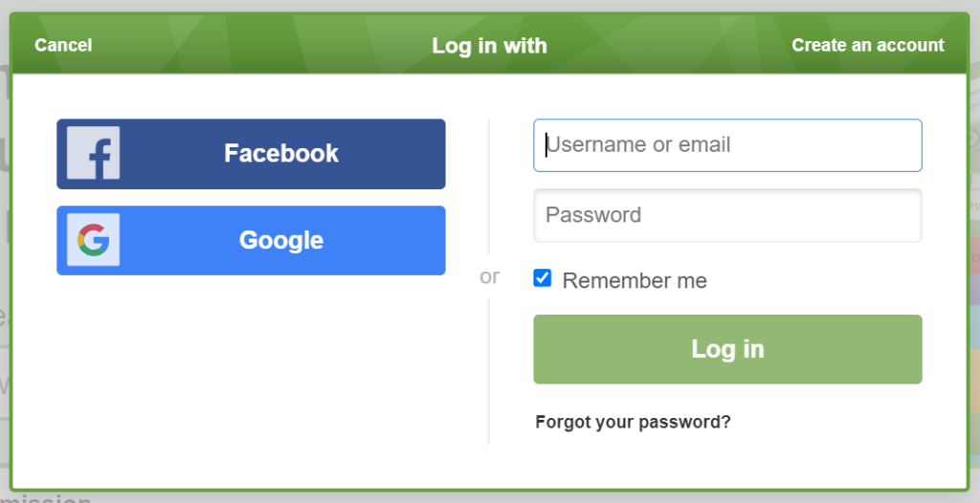Viewport: 980px width, 503px height.
Task: Click the Google 'G' logo icon
Action: point(93,240)
